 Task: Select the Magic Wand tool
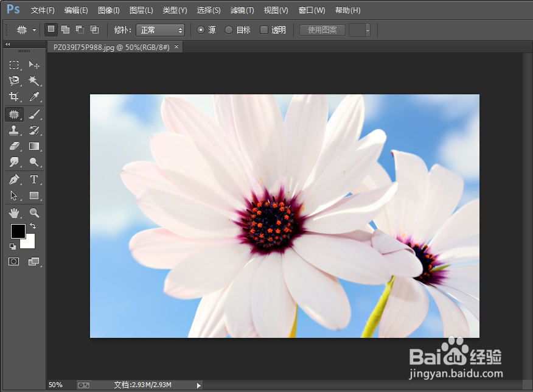(x=34, y=80)
